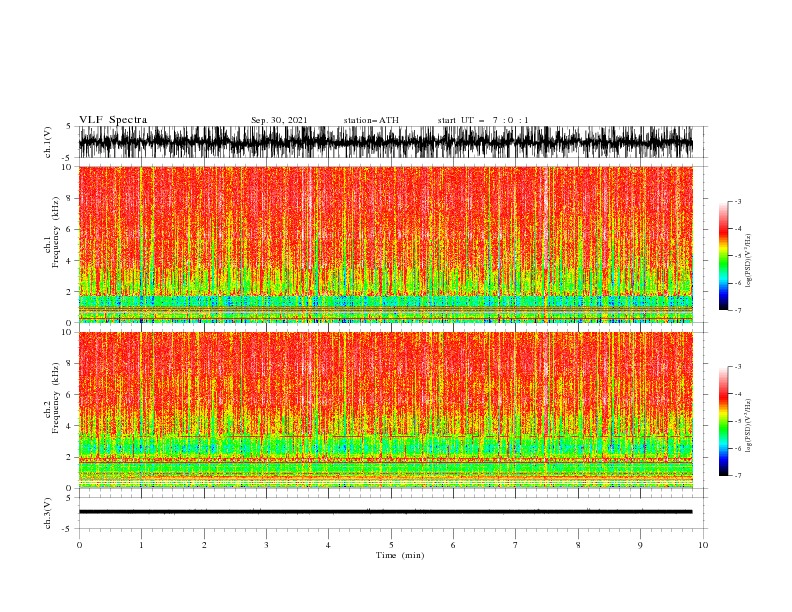Click the time axis tick label "10" at bottom right

(x=703, y=545)
